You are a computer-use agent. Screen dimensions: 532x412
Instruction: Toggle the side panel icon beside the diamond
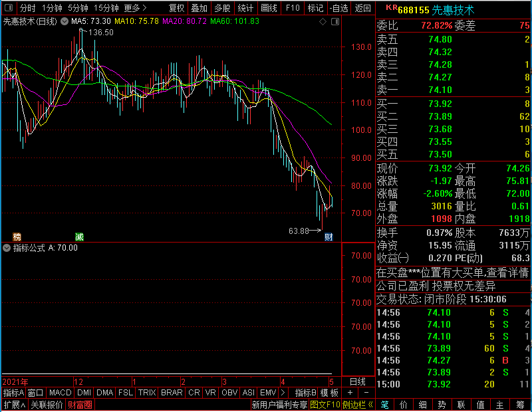coord(335,22)
